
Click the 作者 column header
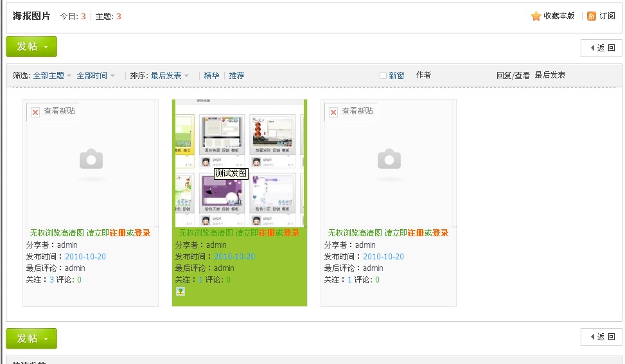pos(423,75)
